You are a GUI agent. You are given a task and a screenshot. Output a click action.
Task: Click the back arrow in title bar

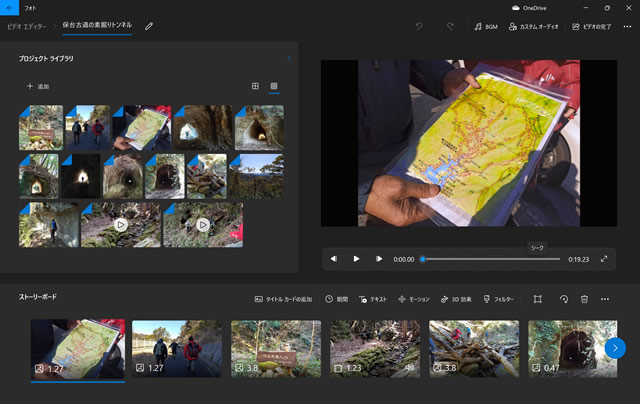coord(9,7)
